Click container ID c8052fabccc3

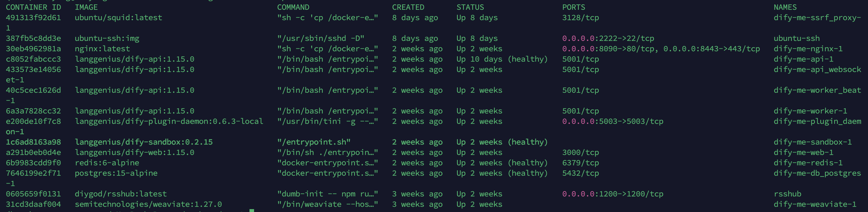coord(33,59)
